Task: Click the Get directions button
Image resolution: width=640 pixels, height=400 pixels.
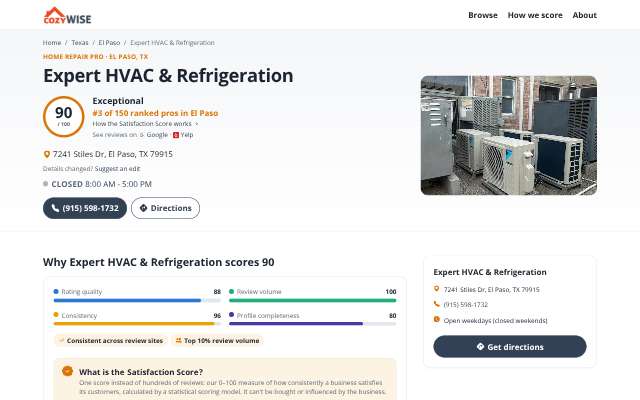Action: 510,347
